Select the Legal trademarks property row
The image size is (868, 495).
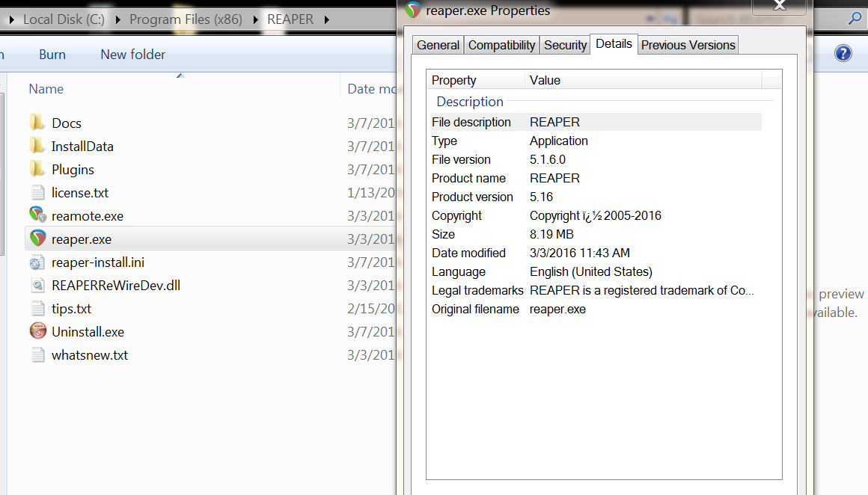pos(596,290)
